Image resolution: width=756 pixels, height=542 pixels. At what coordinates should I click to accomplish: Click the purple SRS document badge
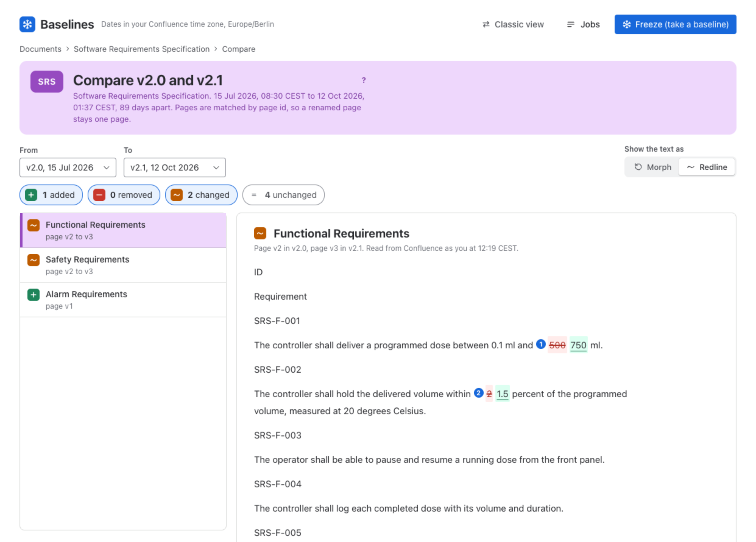[47, 82]
